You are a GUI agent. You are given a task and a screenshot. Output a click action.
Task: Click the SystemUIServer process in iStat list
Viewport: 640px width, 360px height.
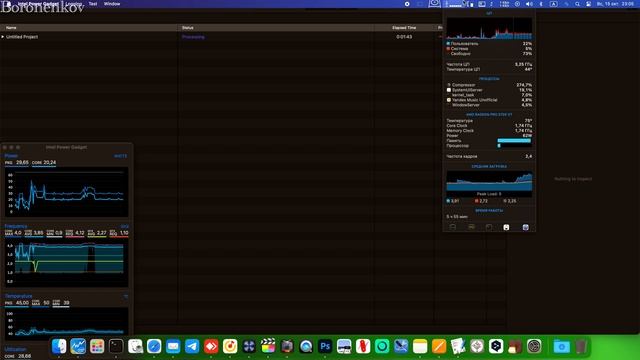coord(489,90)
